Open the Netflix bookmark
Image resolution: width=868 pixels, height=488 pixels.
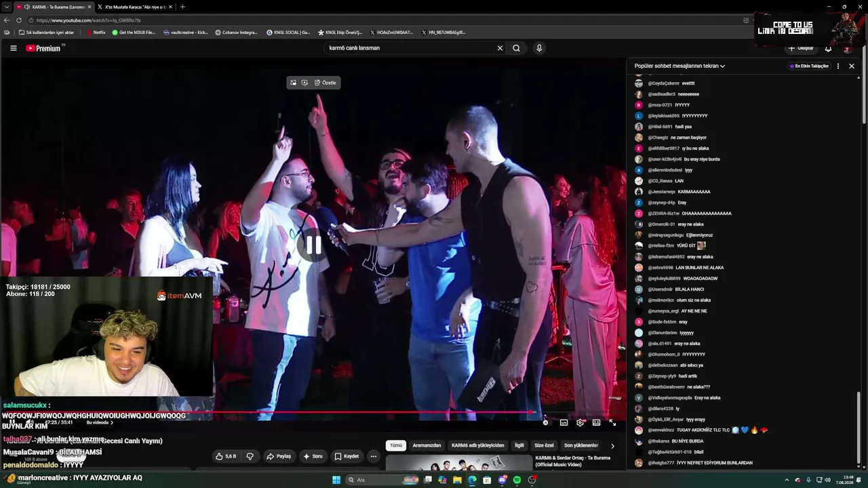pos(96,32)
